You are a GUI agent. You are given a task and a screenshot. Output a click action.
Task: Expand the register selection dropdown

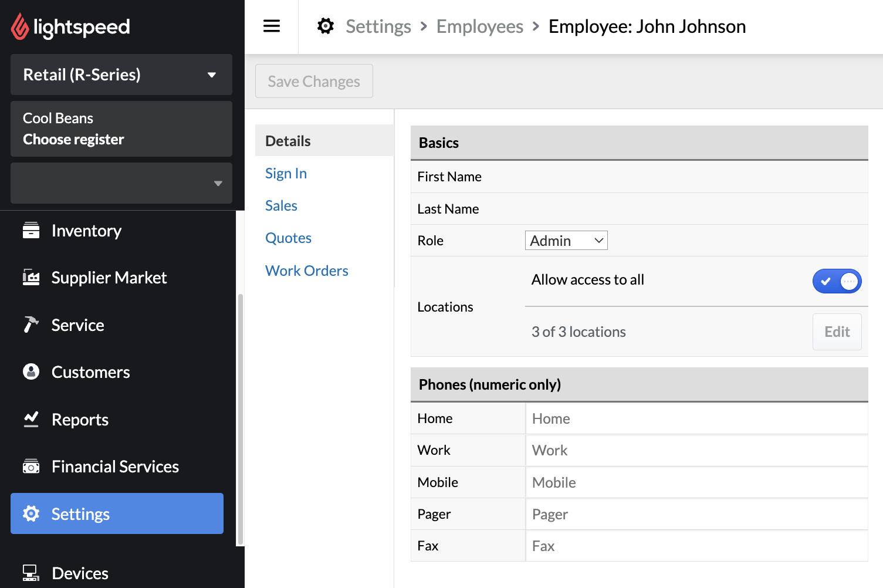pyautogui.click(x=121, y=183)
